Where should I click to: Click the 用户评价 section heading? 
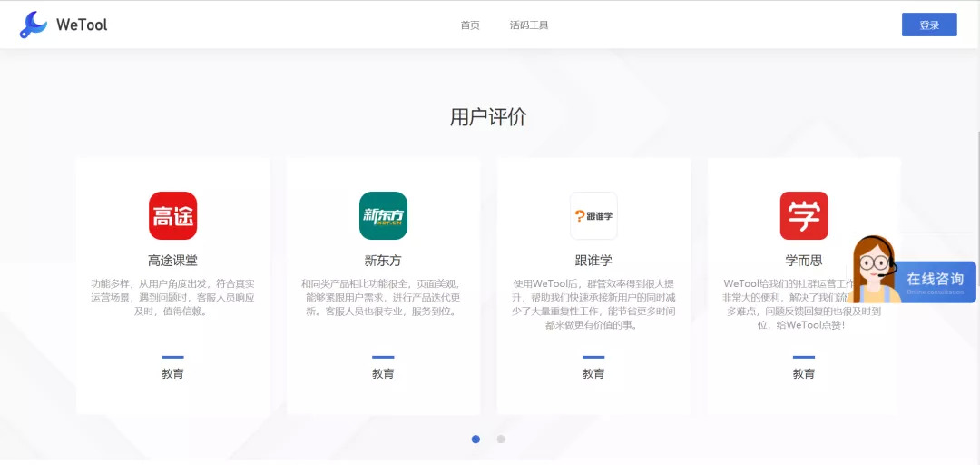click(488, 117)
